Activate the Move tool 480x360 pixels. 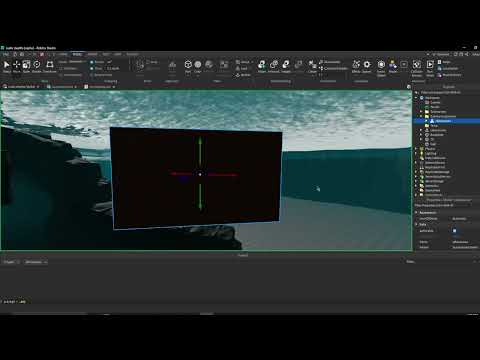tap(16, 66)
